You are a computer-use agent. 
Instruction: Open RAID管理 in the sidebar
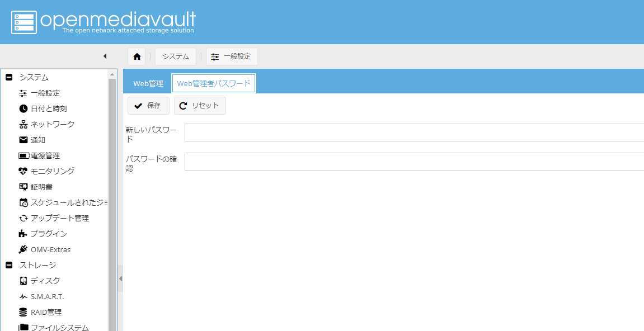pos(40,312)
